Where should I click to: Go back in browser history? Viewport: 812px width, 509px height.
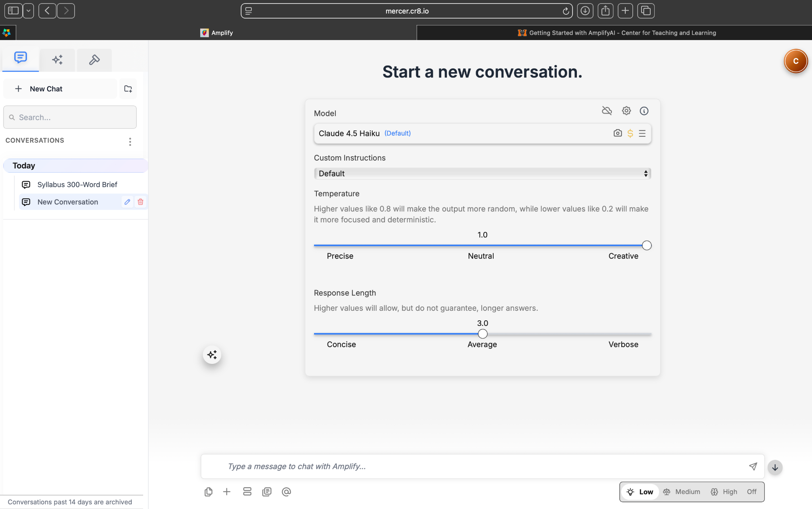[x=47, y=11]
